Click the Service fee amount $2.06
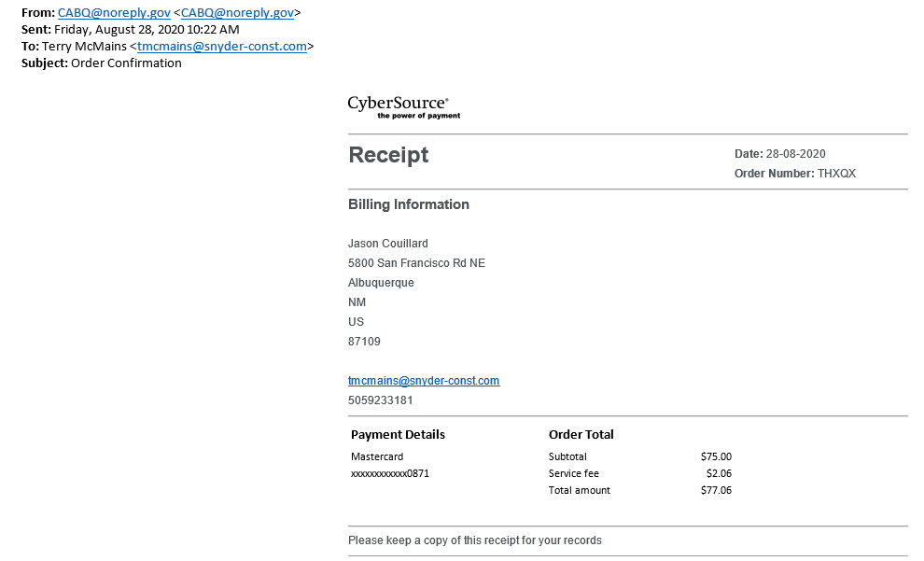 tap(719, 473)
